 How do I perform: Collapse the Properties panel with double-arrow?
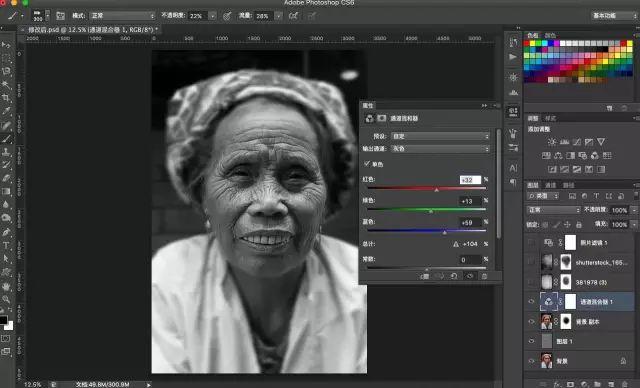tap(484, 106)
